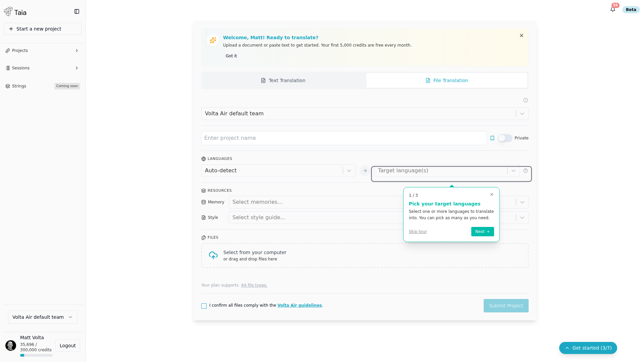Image resolution: width=644 pixels, height=362 pixels.
Task: Click the help icon next to target languages
Action: pos(526,171)
